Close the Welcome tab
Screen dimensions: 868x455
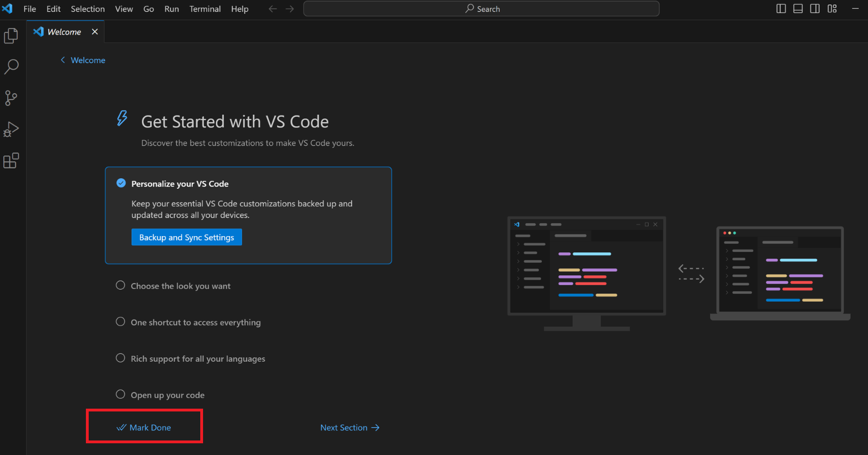(95, 32)
